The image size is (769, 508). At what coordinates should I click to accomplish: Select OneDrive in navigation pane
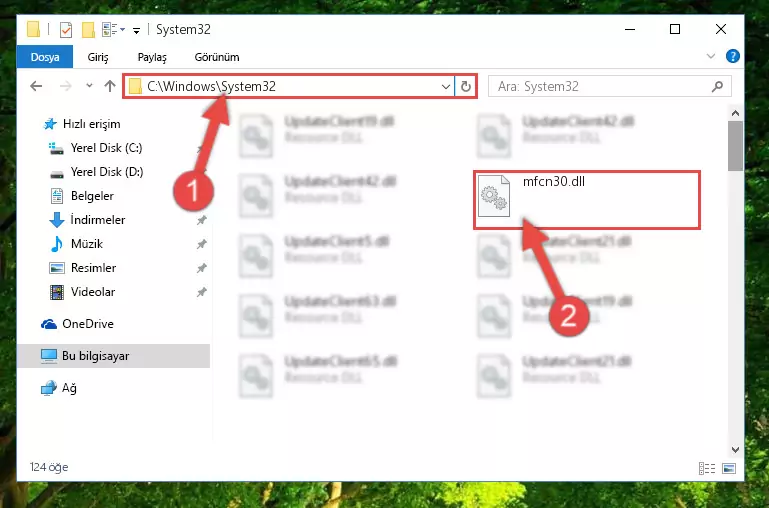tap(87, 324)
